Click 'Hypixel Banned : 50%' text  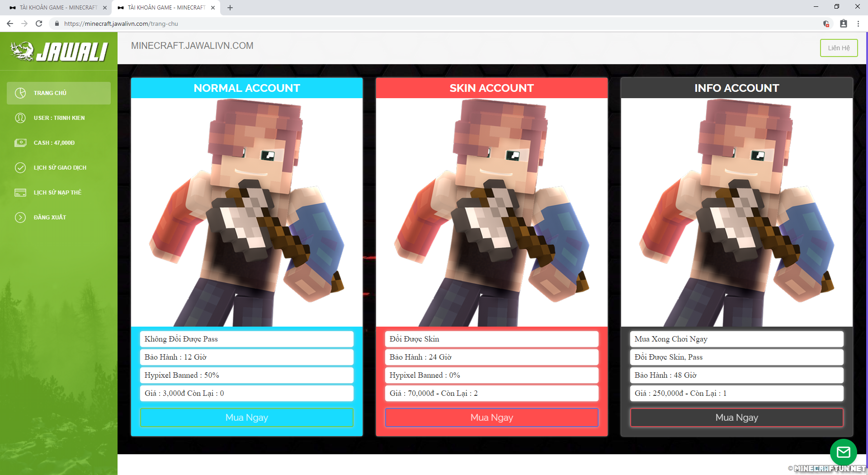click(182, 375)
